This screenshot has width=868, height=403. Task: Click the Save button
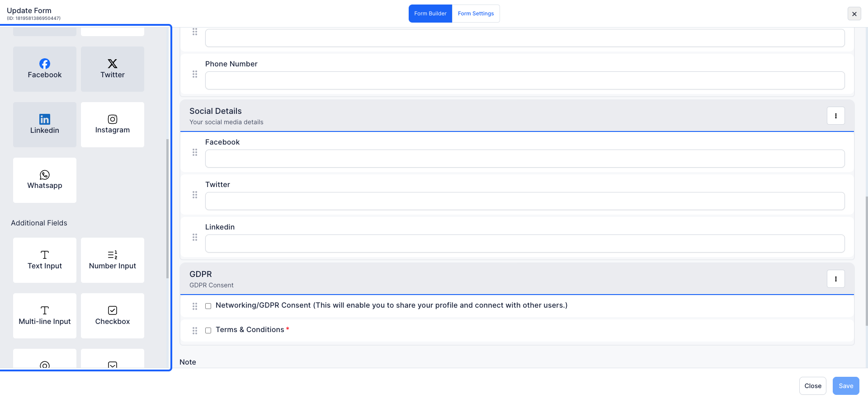click(846, 386)
